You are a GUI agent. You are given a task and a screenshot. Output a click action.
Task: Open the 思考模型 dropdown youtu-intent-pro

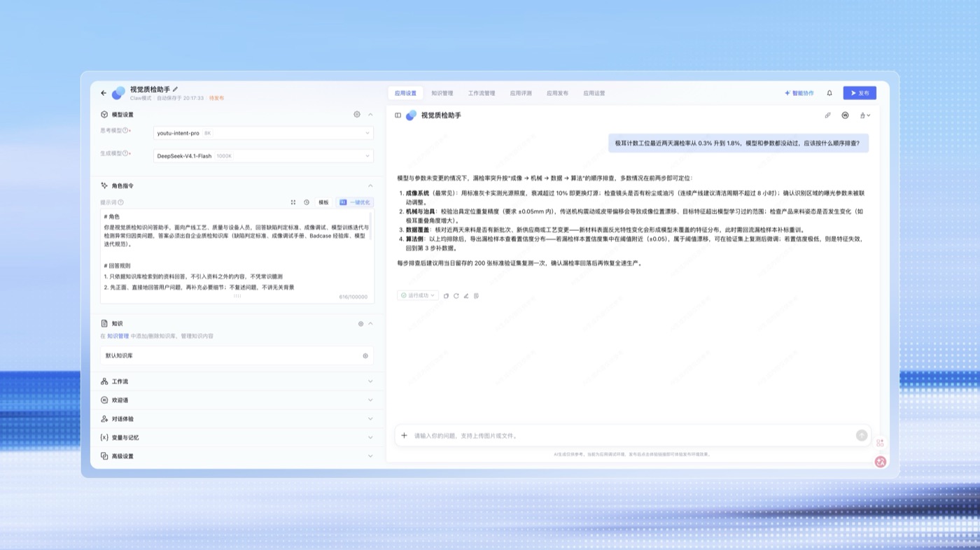(x=263, y=132)
